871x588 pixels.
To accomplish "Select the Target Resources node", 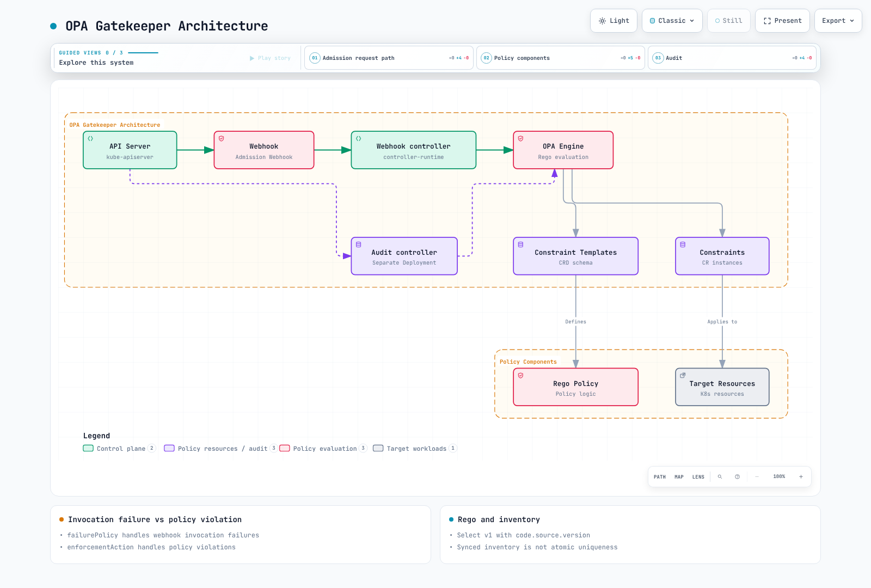I will pos(722,387).
